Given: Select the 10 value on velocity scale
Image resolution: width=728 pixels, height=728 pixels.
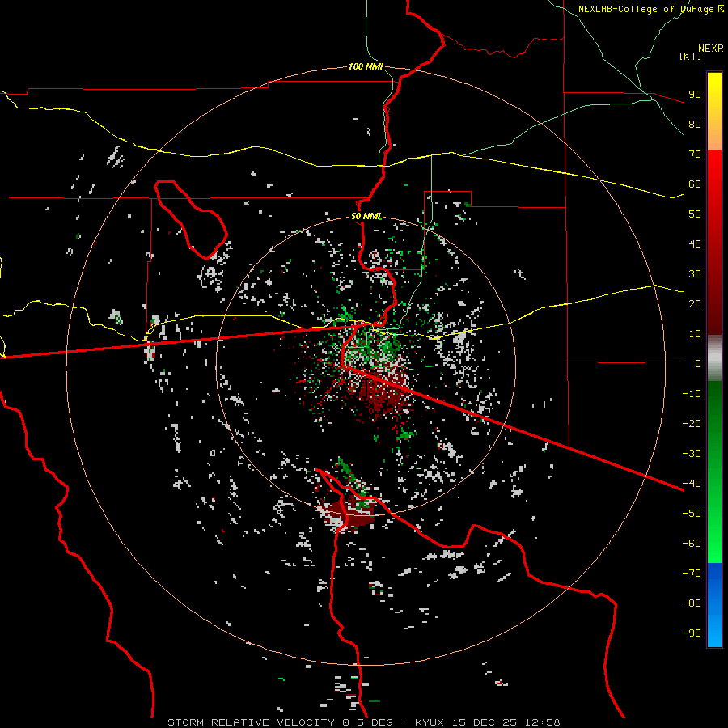Looking at the screenshot, I should [x=695, y=334].
